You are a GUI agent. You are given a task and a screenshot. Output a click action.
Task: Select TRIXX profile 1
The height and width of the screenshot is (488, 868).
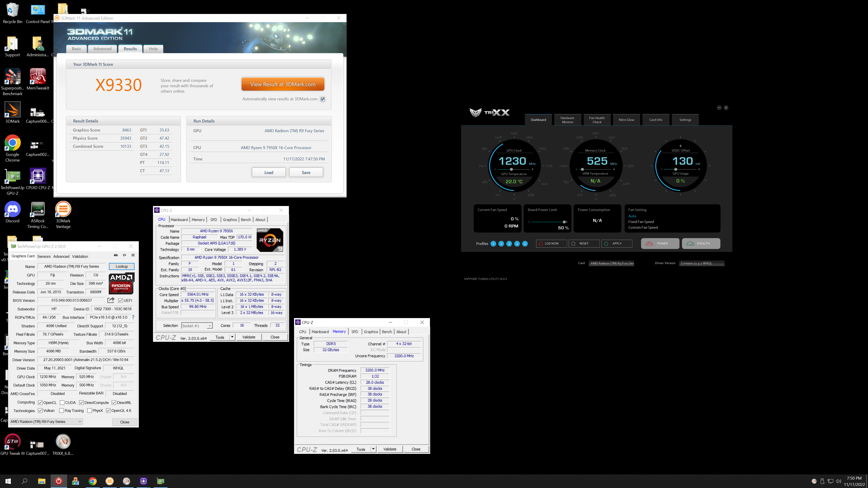pos(493,244)
